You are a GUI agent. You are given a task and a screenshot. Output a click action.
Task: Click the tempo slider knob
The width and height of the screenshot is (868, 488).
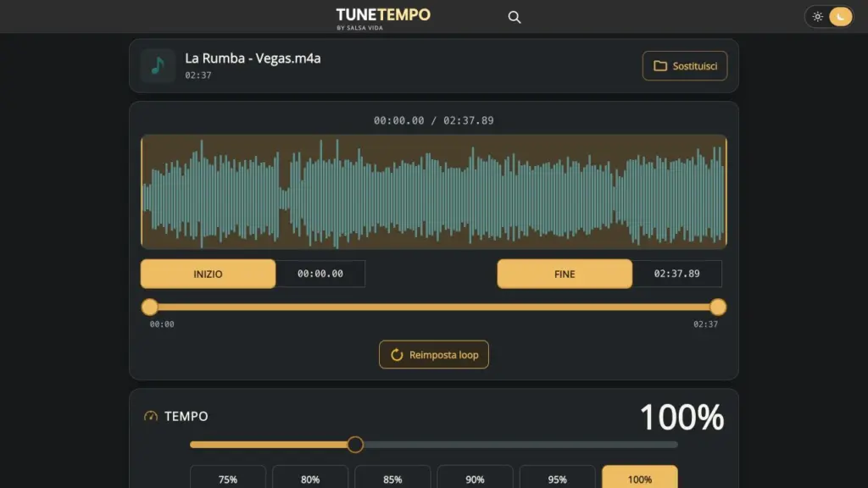click(355, 444)
